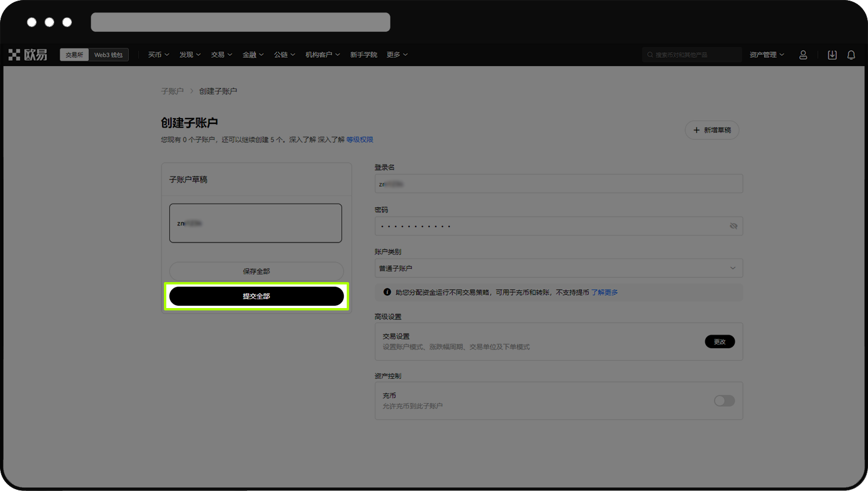
Task: Expand the 机构客户 menu
Action: click(323, 55)
